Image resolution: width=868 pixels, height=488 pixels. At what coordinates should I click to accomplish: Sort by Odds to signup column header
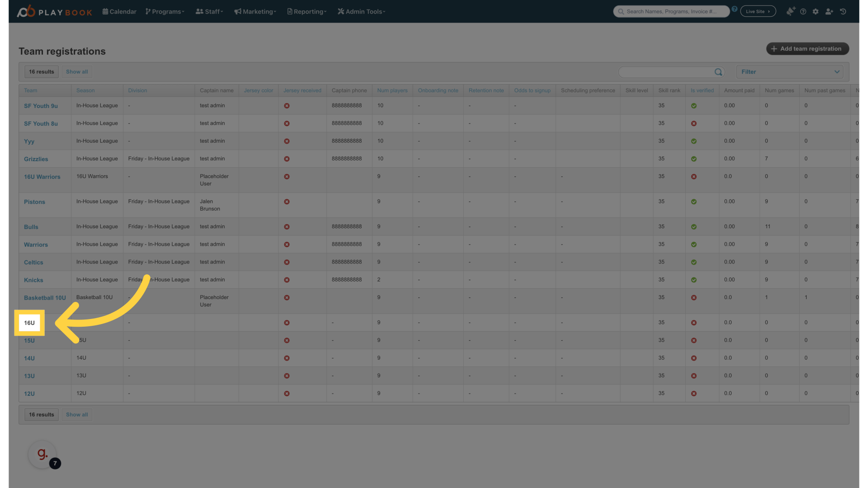pyautogui.click(x=532, y=90)
